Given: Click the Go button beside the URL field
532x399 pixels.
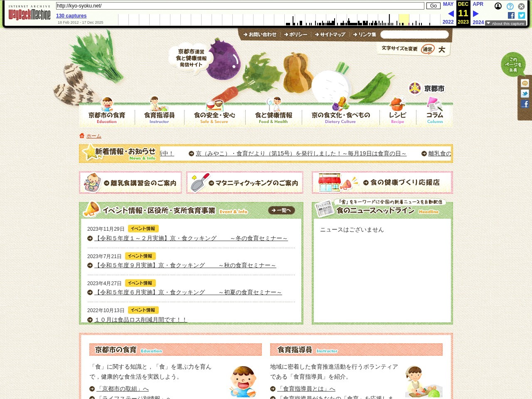Looking at the screenshot, I should (x=433, y=6).
